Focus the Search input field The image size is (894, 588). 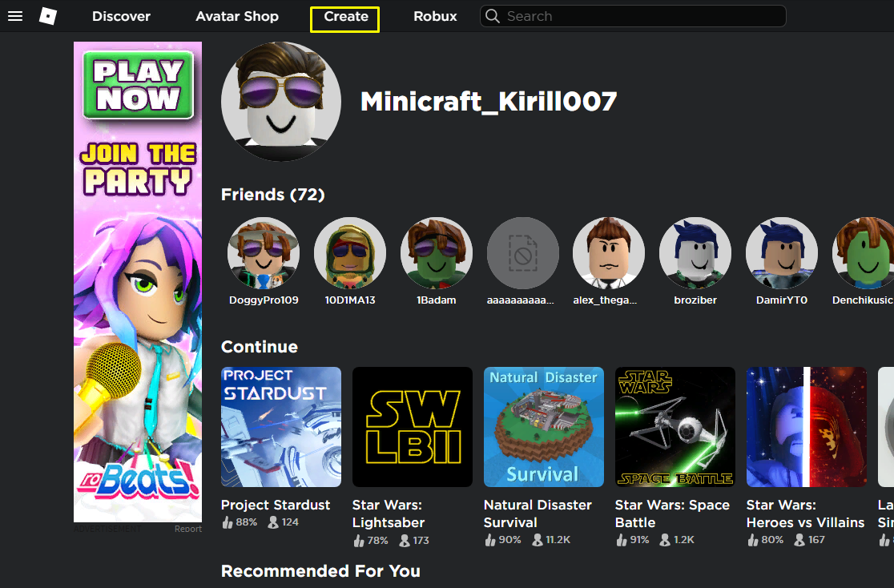(x=633, y=16)
